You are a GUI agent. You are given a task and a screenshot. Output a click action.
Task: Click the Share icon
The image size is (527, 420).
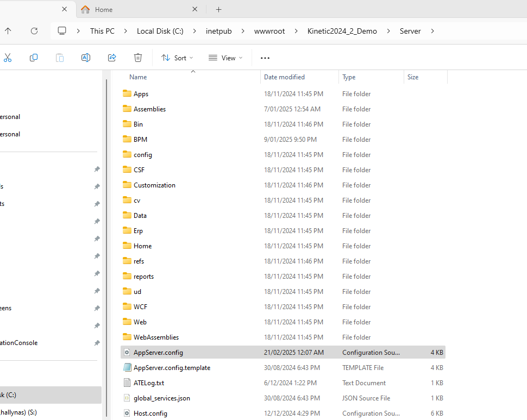point(111,58)
